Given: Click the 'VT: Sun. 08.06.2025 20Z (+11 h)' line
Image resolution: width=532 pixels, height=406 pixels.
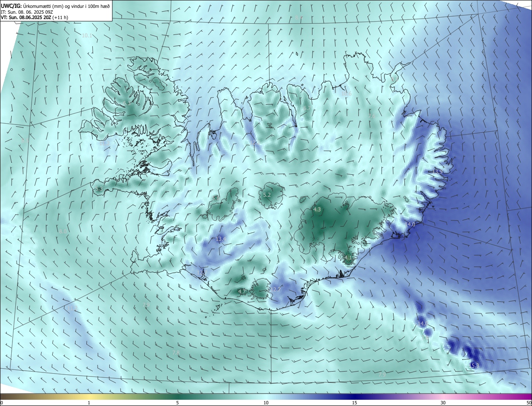Looking at the screenshot, I should tap(34, 17).
